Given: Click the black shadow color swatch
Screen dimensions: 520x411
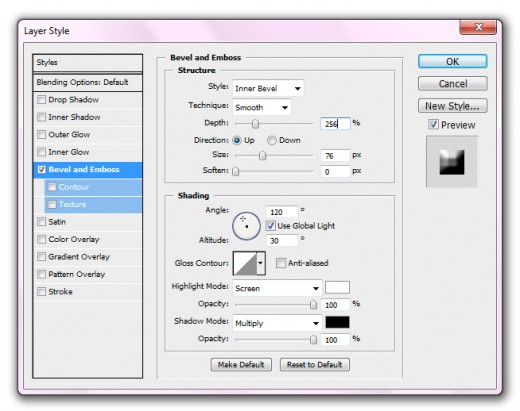Looking at the screenshot, I should (337, 322).
